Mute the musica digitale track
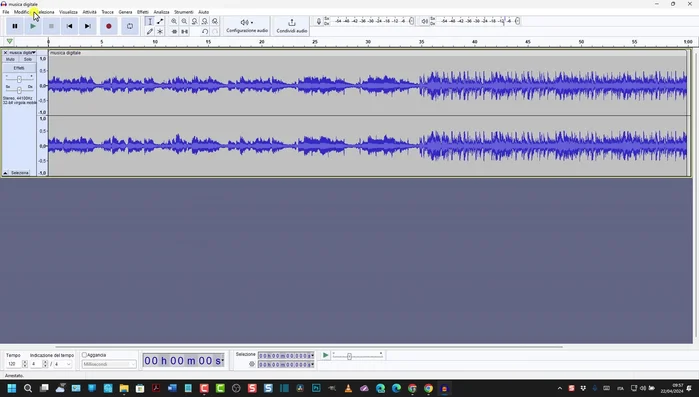The width and height of the screenshot is (699, 397). (10, 59)
